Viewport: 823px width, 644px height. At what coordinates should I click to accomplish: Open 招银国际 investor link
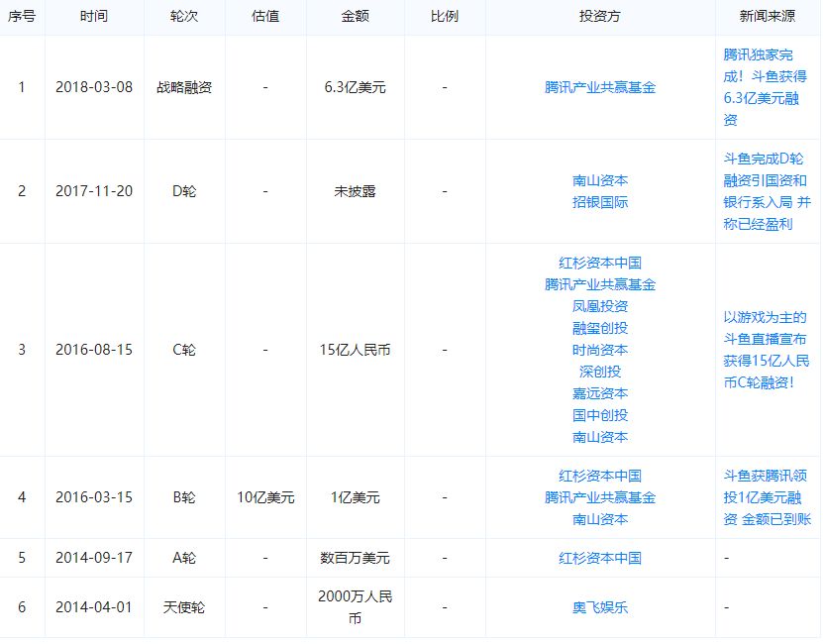(x=600, y=202)
